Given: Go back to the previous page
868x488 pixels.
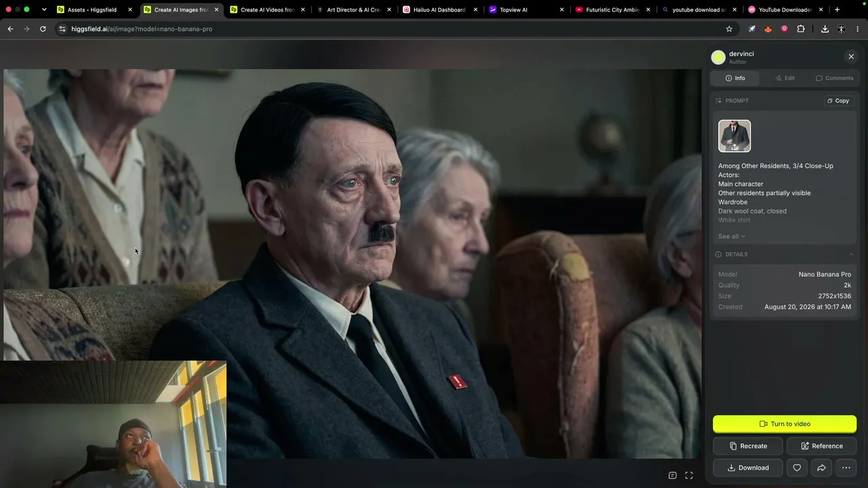Looking at the screenshot, I should [10, 29].
